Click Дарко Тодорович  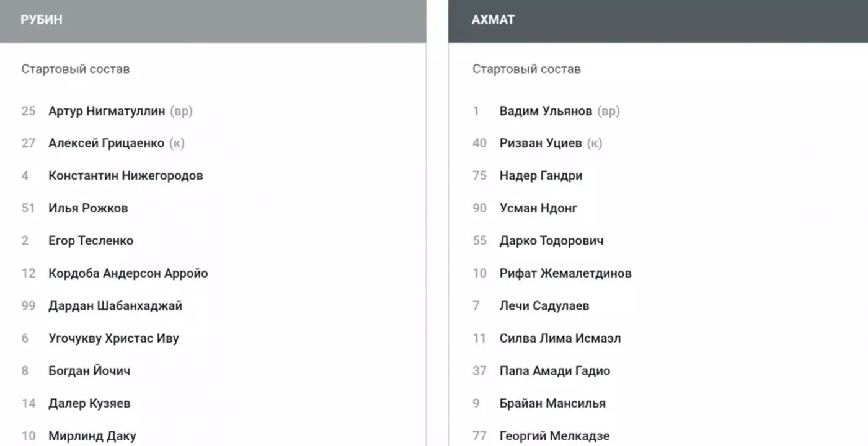[x=551, y=241]
